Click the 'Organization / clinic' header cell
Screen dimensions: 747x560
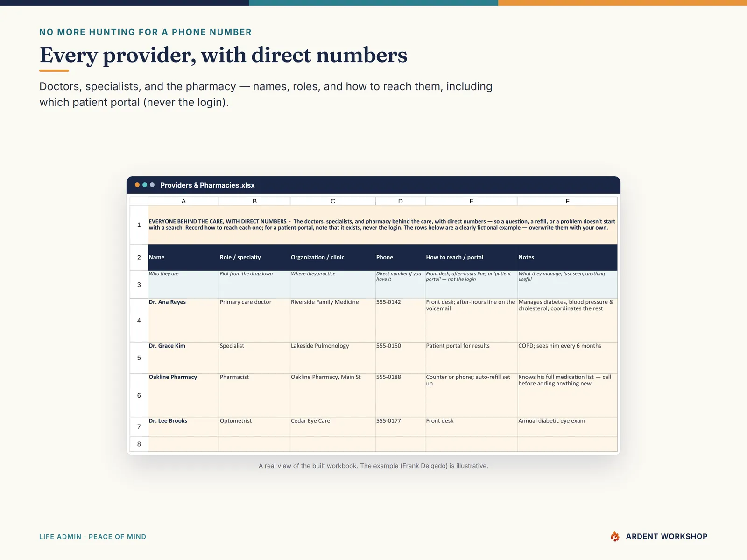333,257
